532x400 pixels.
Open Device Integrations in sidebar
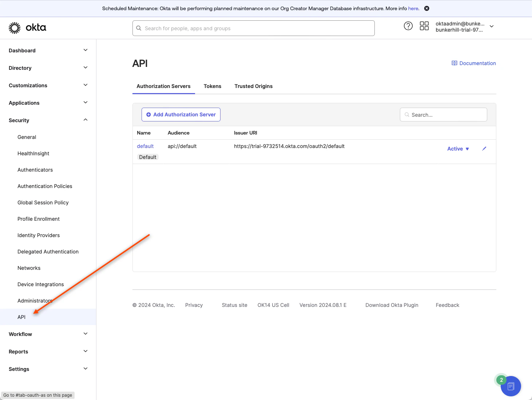tap(41, 284)
